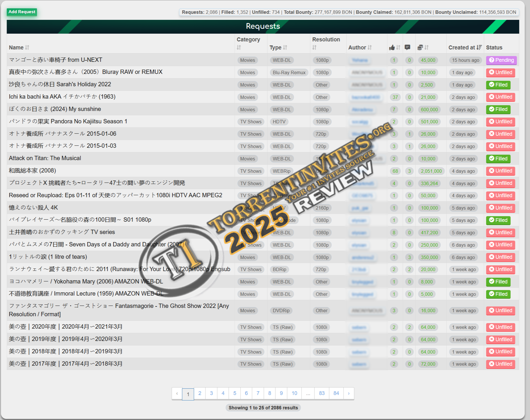Click Filled status for Immoral Lecture row

click(x=498, y=294)
